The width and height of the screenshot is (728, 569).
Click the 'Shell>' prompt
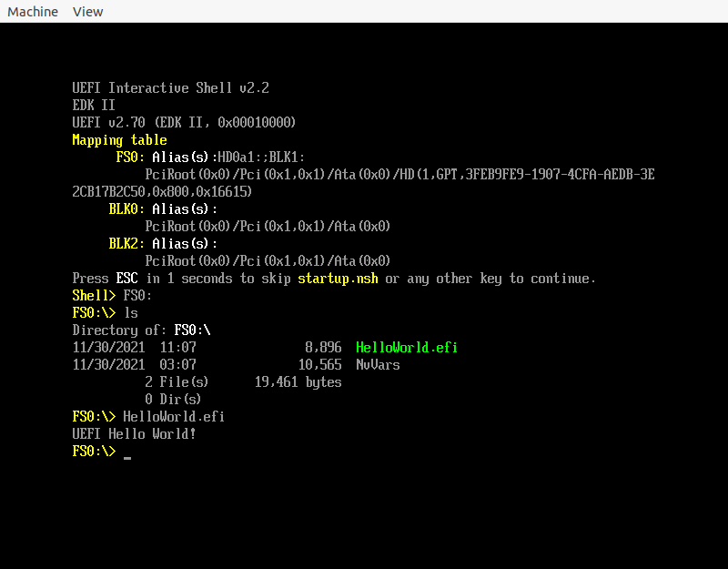coord(94,295)
